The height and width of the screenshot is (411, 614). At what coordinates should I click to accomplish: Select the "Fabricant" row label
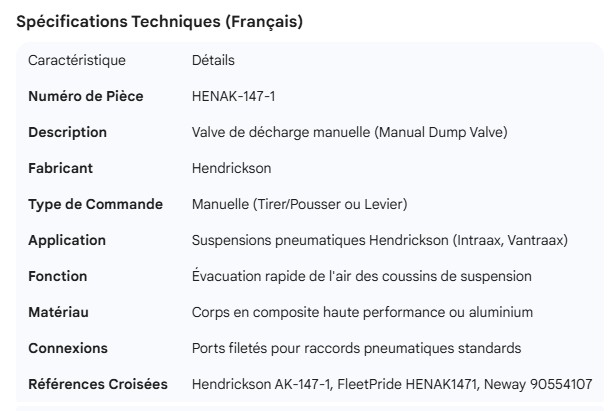[x=62, y=168]
